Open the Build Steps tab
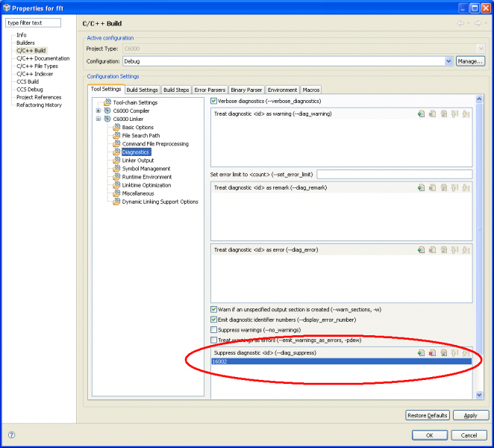 tap(176, 90)
